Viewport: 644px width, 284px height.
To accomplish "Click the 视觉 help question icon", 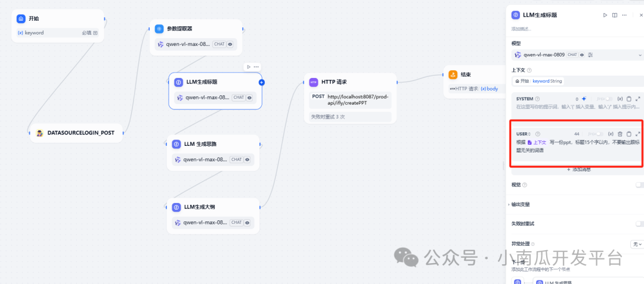I will click(525, 185).
